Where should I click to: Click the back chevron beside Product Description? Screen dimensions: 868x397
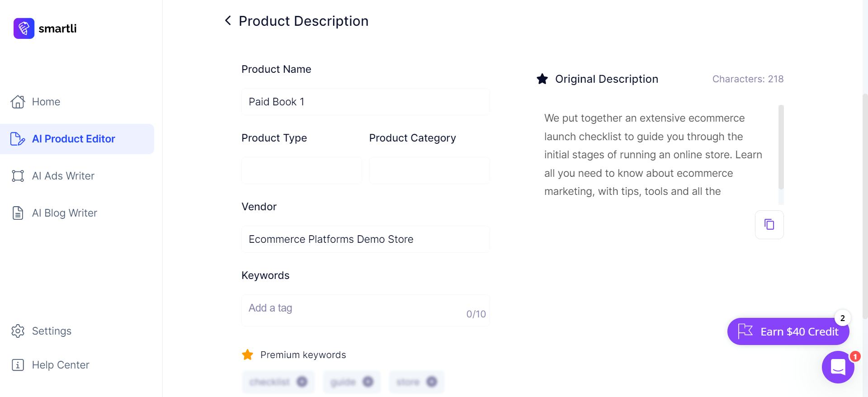[x=227, y=20]
